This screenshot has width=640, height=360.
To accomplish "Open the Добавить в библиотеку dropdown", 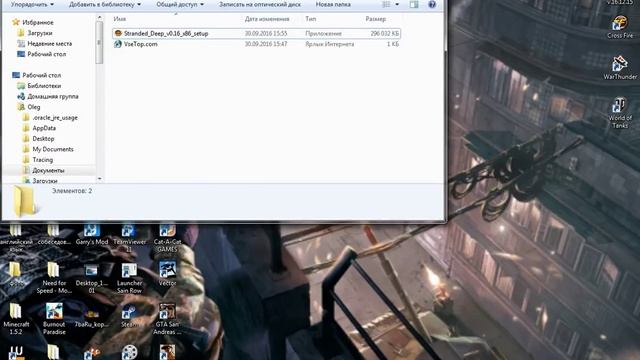I will [x=104, y=4].
